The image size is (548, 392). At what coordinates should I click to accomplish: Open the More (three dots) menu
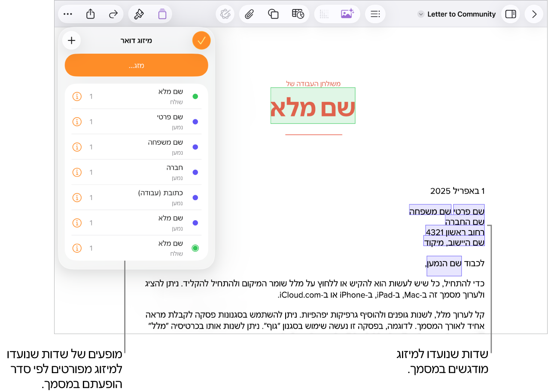[x=68, y=14]
